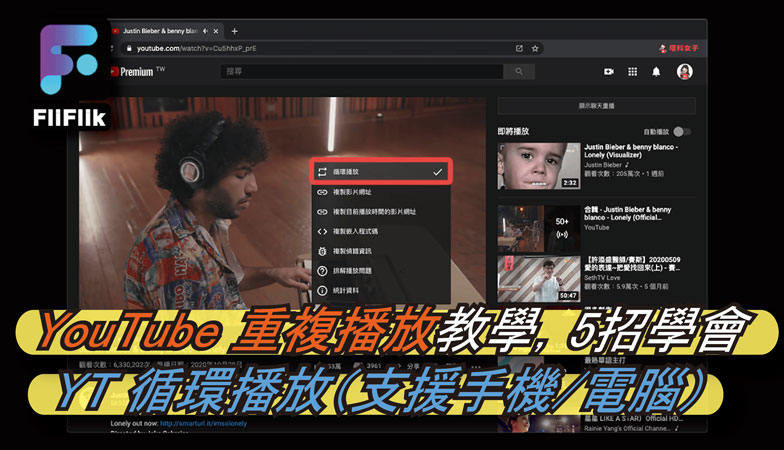Screen dimensions: 784x450
Task: Open the create video camera icon
Action: point(608,72)
